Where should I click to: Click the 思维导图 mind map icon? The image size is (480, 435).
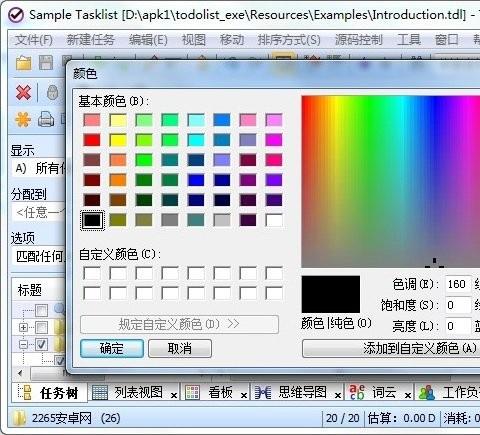[x=263, y=392]
